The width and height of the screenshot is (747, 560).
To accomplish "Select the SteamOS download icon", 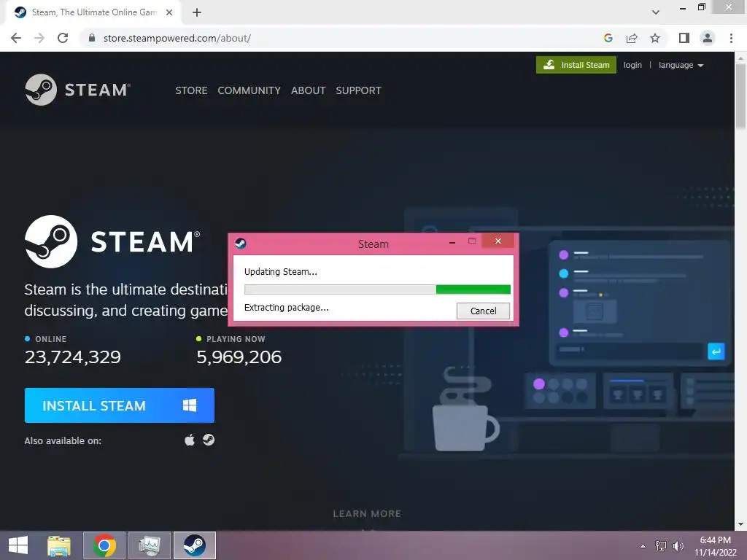I will point(209,440).
